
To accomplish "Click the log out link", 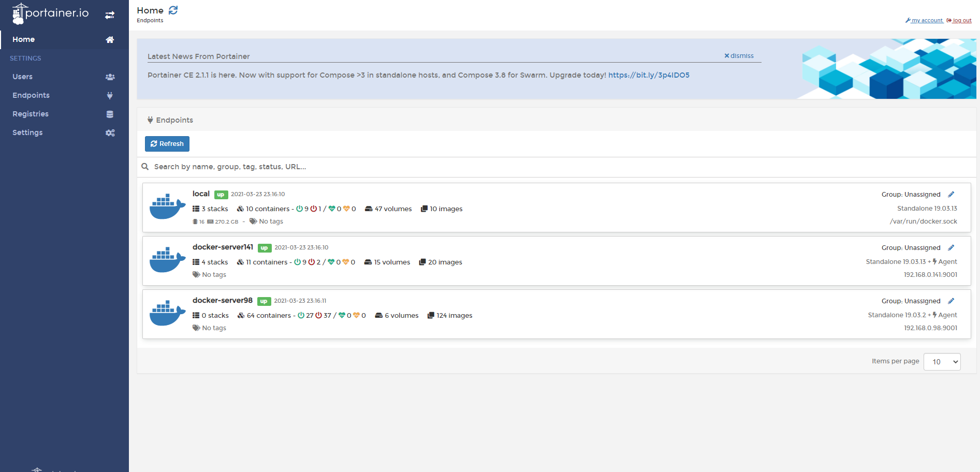I will tap(959, 21).
